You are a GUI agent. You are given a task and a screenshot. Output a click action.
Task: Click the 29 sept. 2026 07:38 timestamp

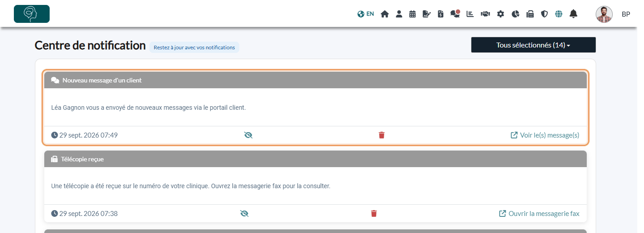(x=85, y=213)
